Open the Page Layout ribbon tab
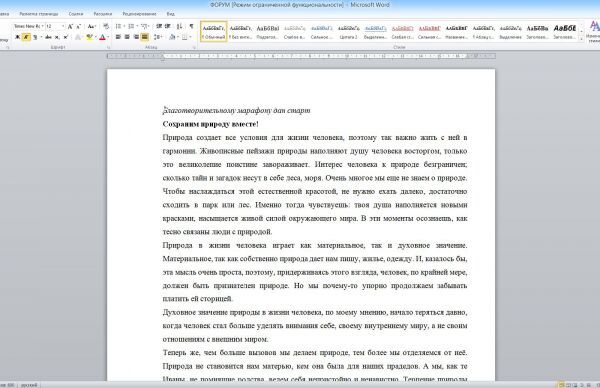600x388 pixels. coord(39,14)
